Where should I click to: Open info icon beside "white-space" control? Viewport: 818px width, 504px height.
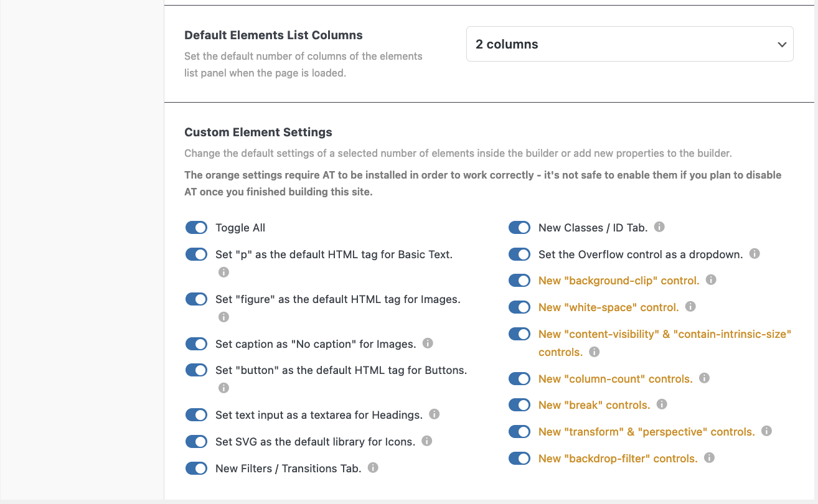click(690, 306)
